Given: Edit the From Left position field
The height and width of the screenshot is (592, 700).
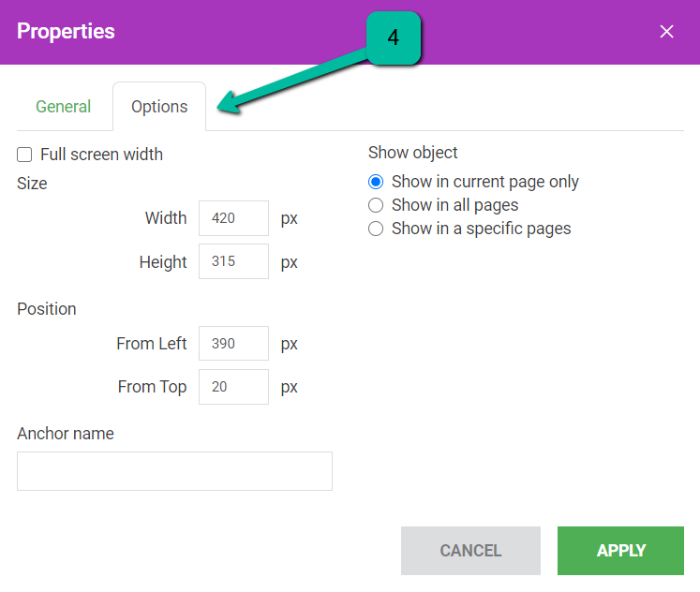Looking at the screenshot, I should coord(233,343).
